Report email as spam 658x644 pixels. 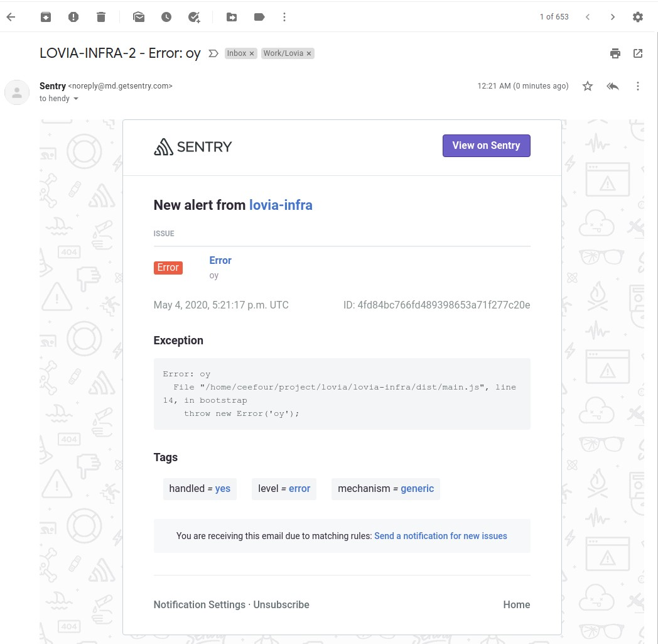coord(73,17)
